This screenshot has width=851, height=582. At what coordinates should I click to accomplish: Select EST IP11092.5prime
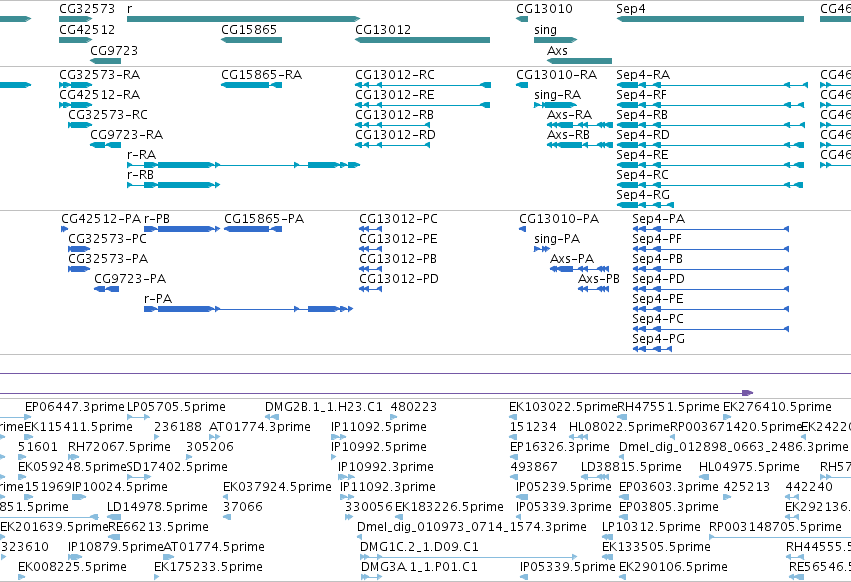coord(379,427)
